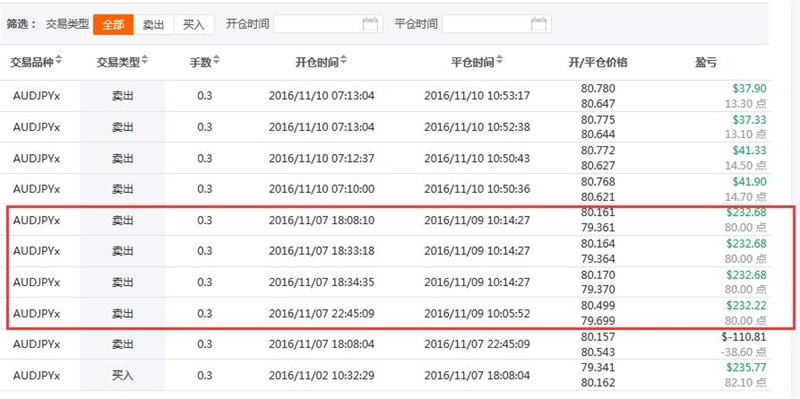Click open time 2016/11/07 18:33:18
Screen dimensions: 800x399
pos(321,251)
